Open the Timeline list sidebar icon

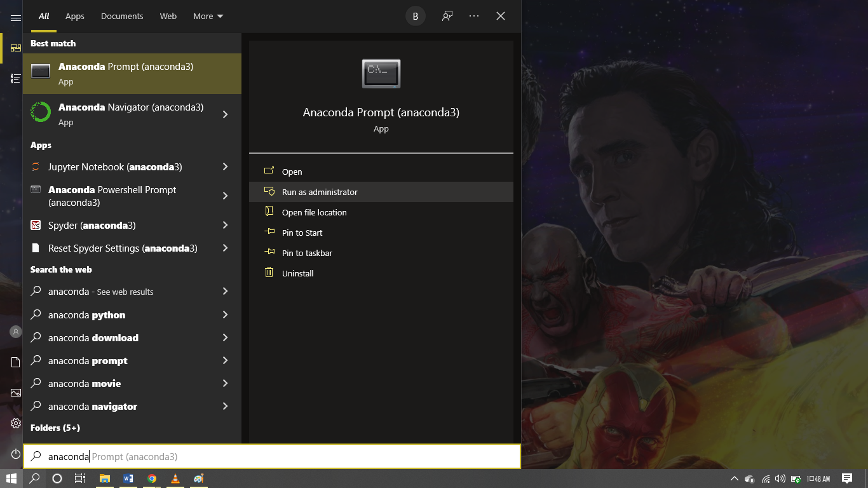coord(16,78)
